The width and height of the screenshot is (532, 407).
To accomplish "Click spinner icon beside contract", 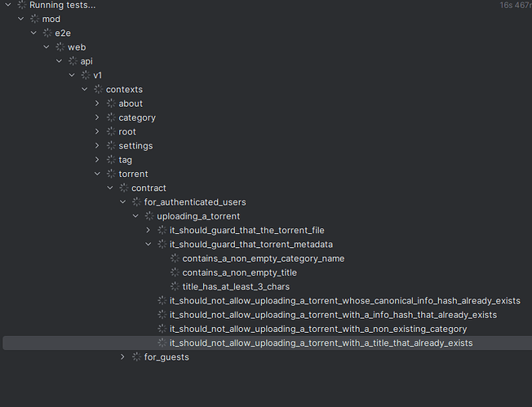I will pos(124,188).
